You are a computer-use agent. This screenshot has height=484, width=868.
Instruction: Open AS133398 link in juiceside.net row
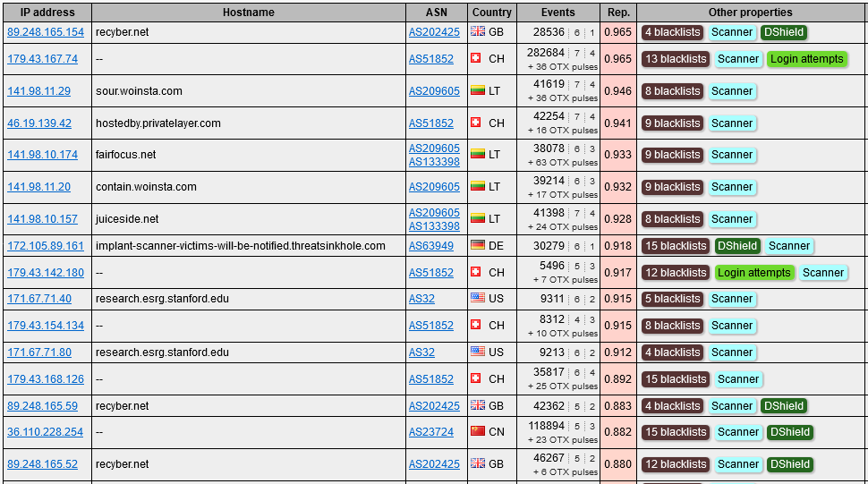pos(434,225)
